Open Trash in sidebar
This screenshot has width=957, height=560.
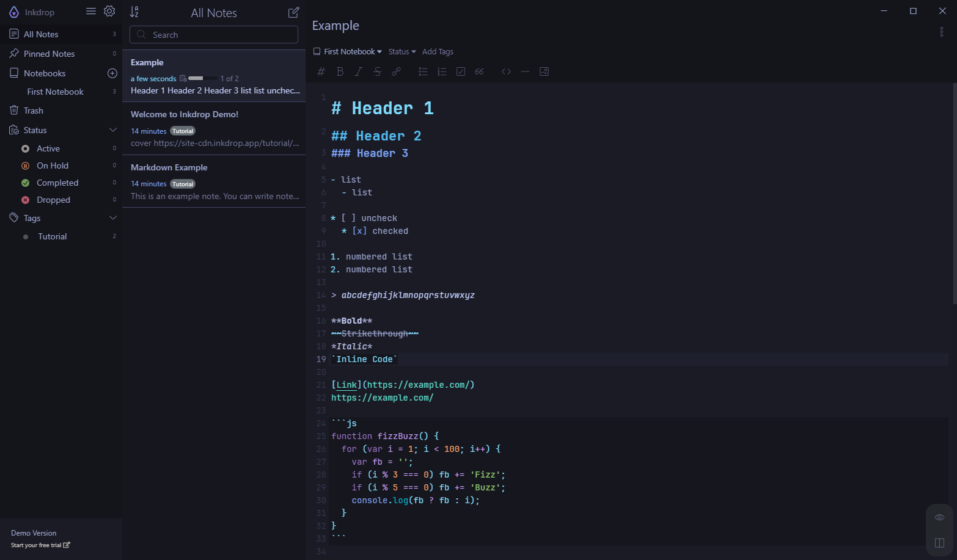(61, 111)
